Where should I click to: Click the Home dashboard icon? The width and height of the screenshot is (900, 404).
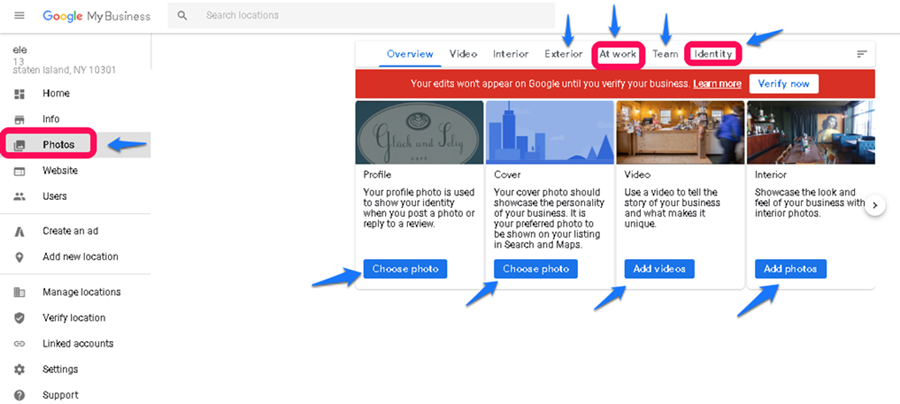point(20,94)
